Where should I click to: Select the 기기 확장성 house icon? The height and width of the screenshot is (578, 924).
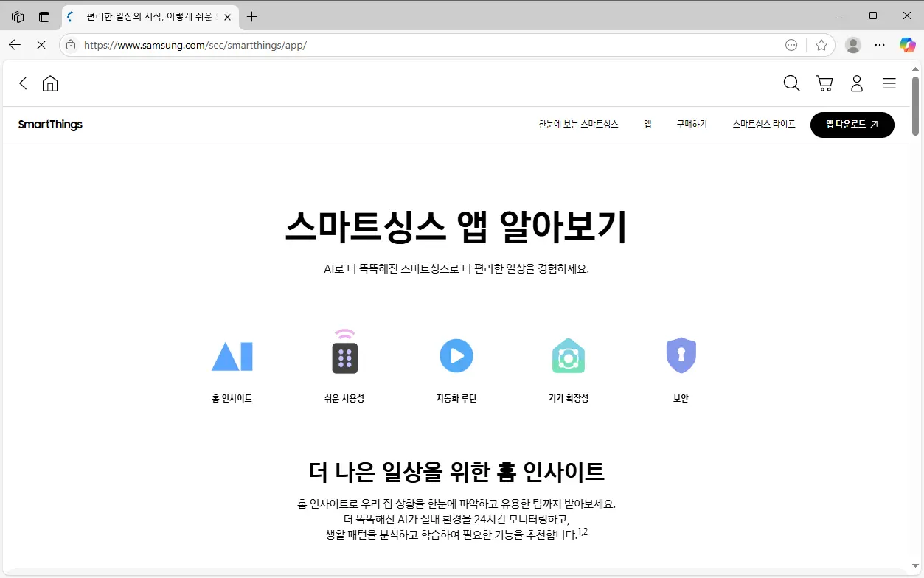coord(569,356)
